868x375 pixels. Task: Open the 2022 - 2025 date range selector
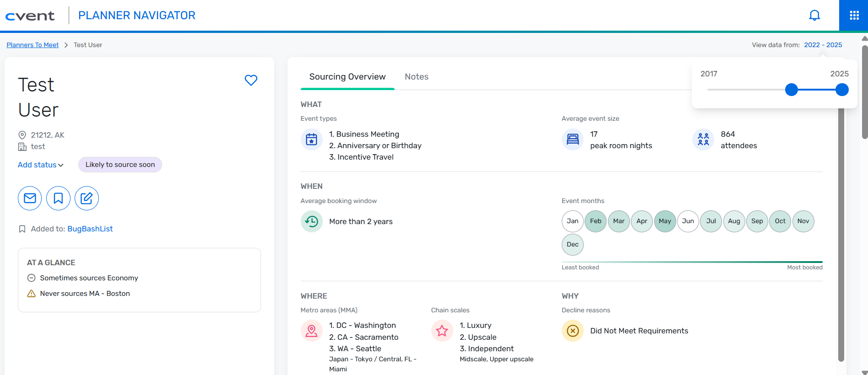pyautogui.click(x=823, y=45)
